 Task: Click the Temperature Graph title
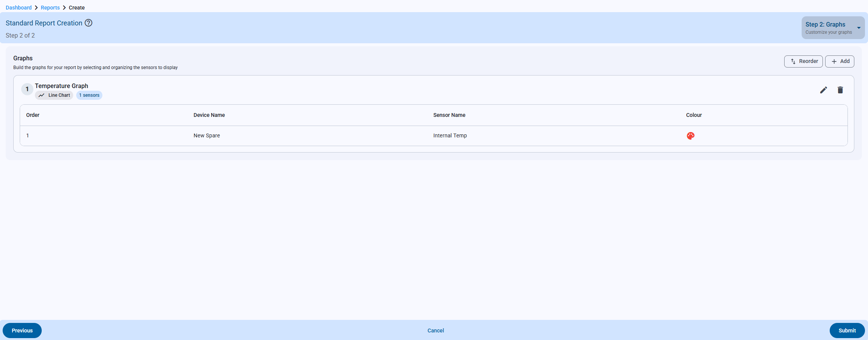tap(61, 86)
